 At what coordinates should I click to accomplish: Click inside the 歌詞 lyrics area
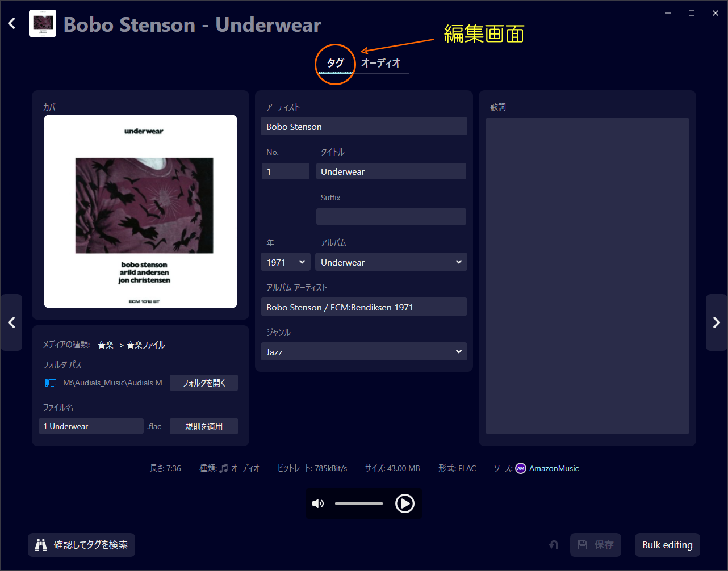pyautogui.click(x=587, y=276)
